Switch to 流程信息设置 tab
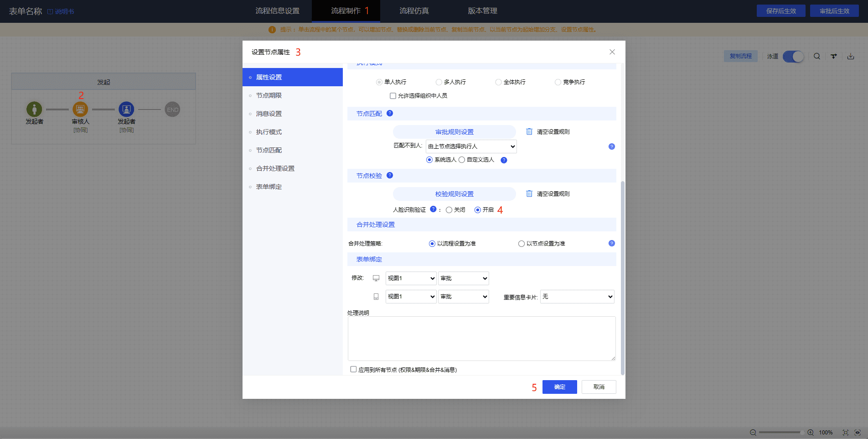Image resolution: width=868 pixels, height=439 pixels. 278,11
